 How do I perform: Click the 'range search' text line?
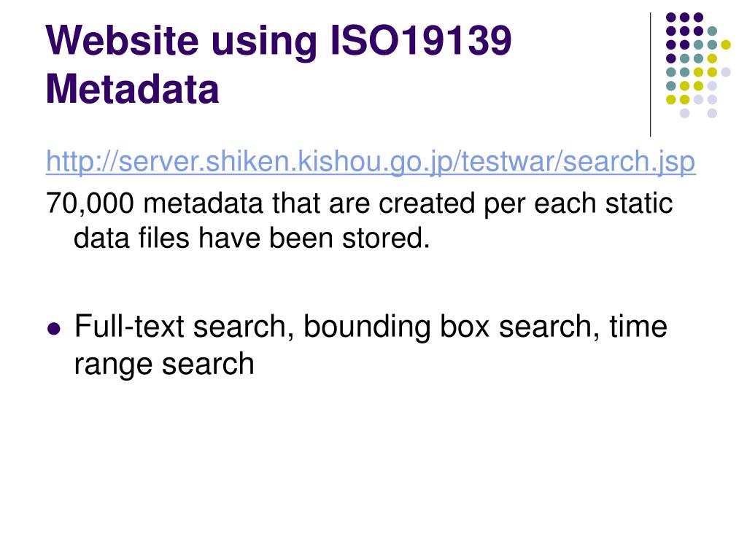pos(164,365)
